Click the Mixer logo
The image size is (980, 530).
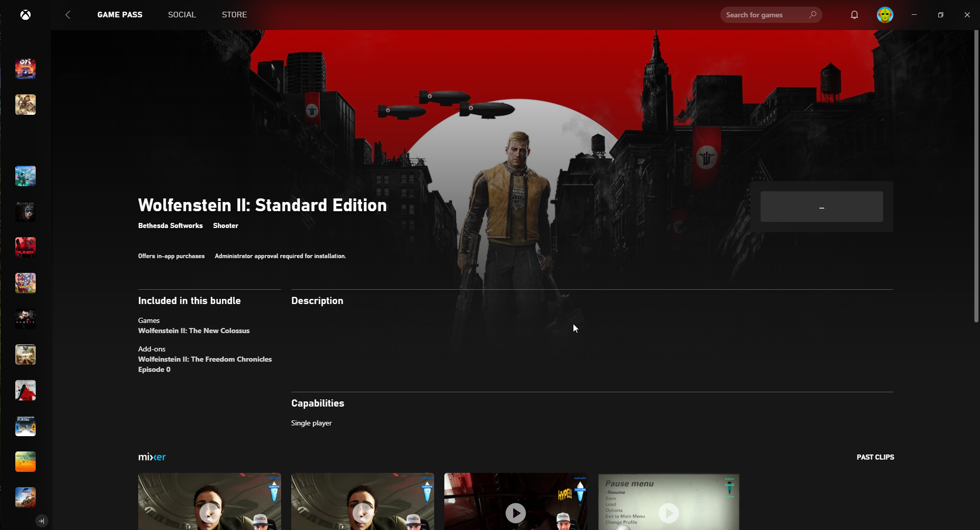(152, 457)
